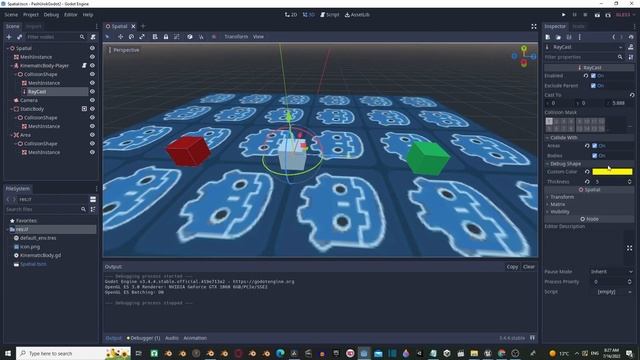Screen dimensions: 640x360
Task: Open StaticBody scene instance icon
Action: coord(84,109)
